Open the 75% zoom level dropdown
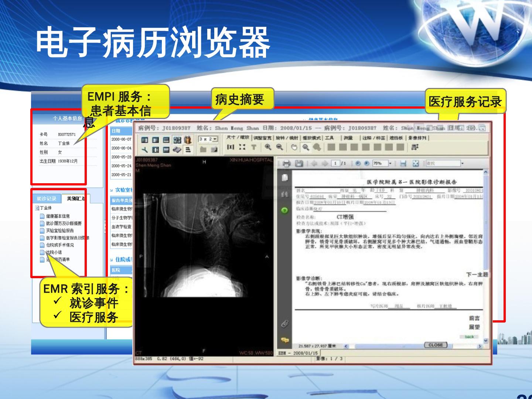 tap(390, 163)
